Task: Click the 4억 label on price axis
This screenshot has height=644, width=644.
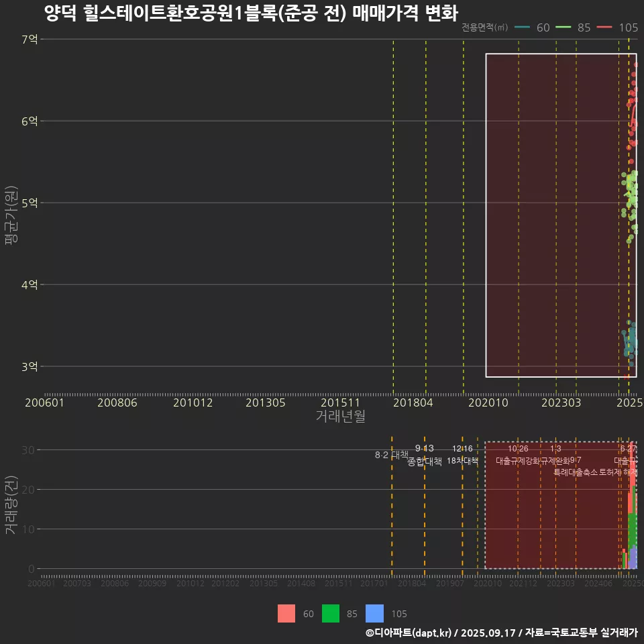Action: pyautogui.click(x=30, y=284)
